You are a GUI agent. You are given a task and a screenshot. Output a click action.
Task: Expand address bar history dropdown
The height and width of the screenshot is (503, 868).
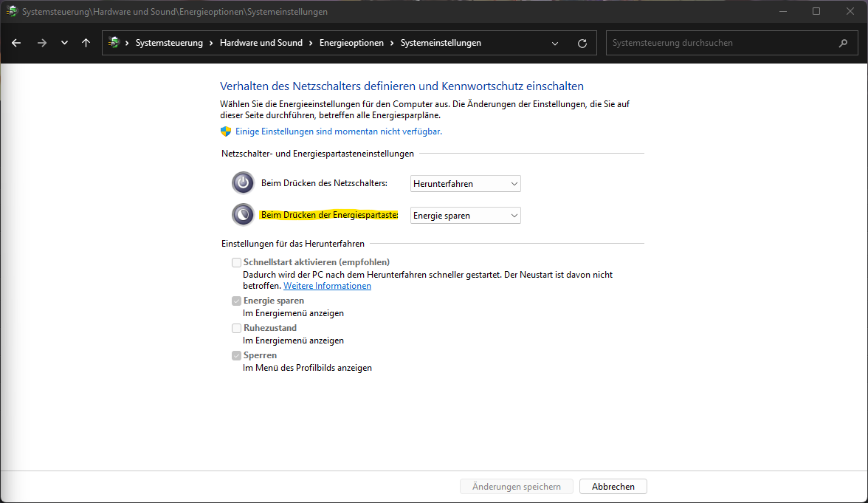pos(555,43)
